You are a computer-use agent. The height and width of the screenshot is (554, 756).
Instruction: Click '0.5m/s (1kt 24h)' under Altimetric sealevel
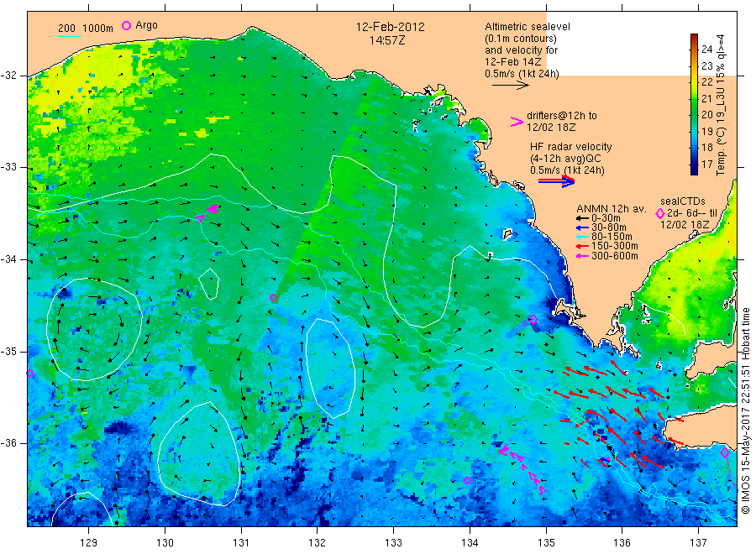tap(522, 74)
